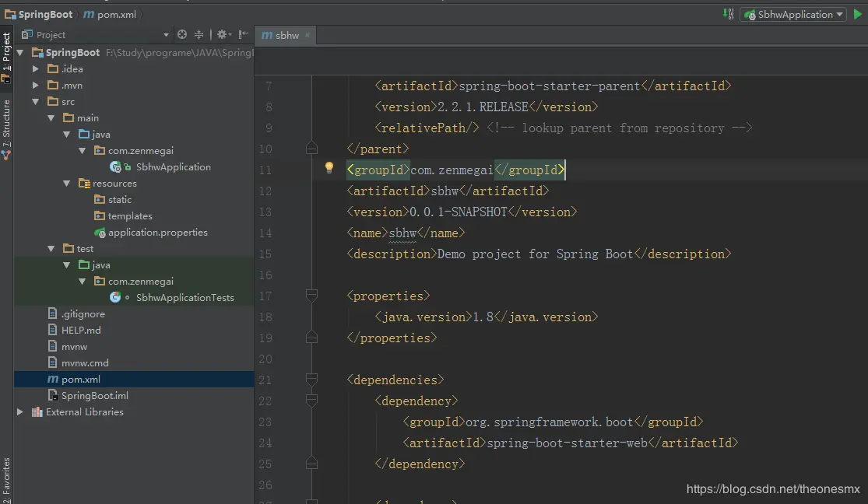Image resolution: width=868 pixels, height=504 pixels.
Task: Click SpringBoot in the breadcrumb bar
Action: tap(45, 14)
